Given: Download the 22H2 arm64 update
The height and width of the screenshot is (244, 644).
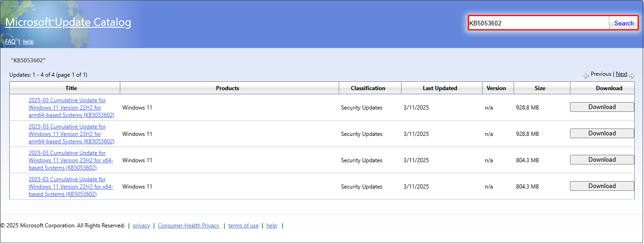Looking at the screenshot, I should tap(602, 107).
